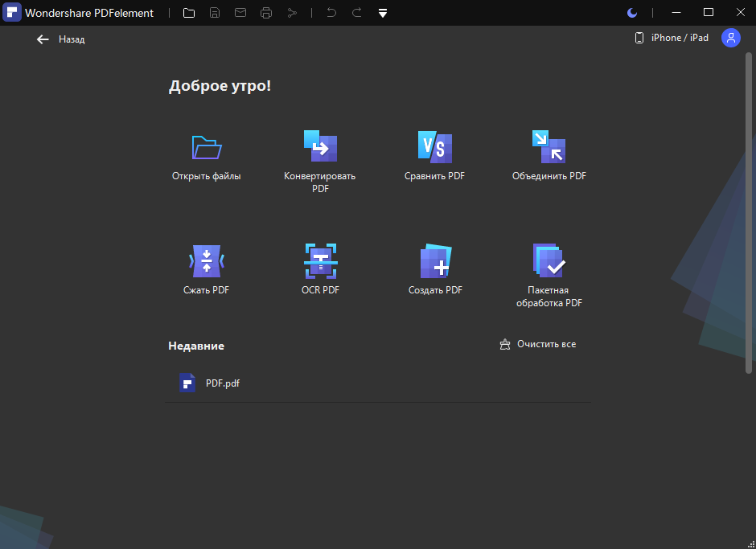
Task: Click the Открыть файлы label
Action: pyautogui.click(x=207, y=176)
